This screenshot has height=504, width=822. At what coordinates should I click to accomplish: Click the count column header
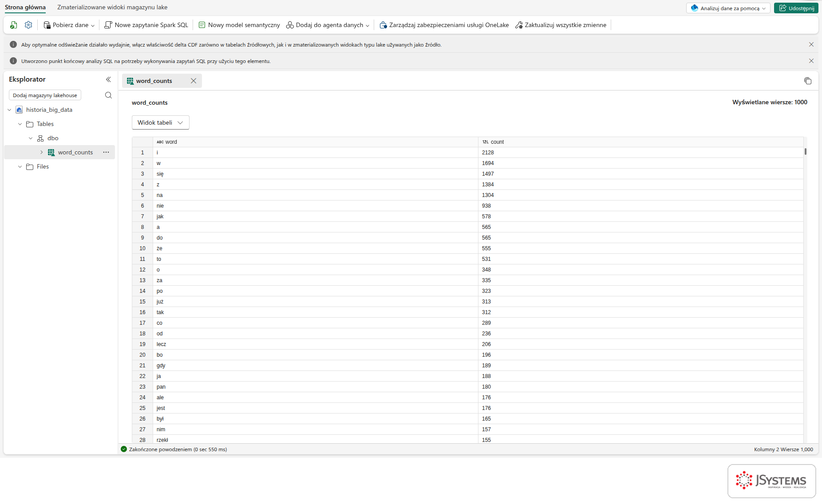[x=640, y=142]
